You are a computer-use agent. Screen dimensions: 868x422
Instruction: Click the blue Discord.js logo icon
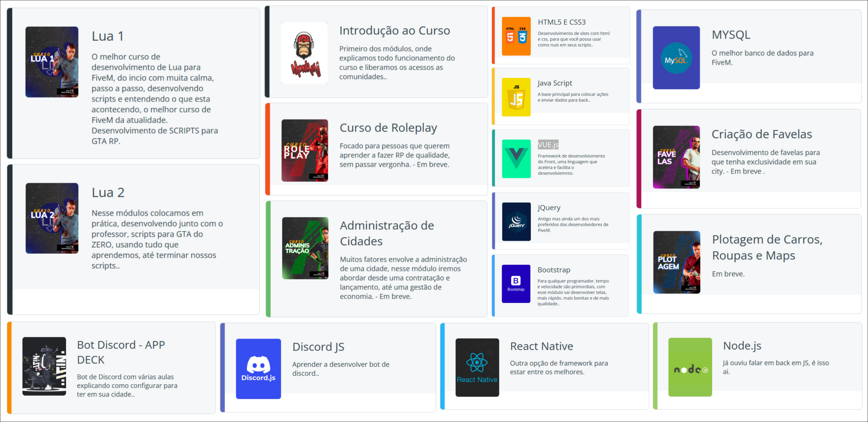click(x=258, y=369)
